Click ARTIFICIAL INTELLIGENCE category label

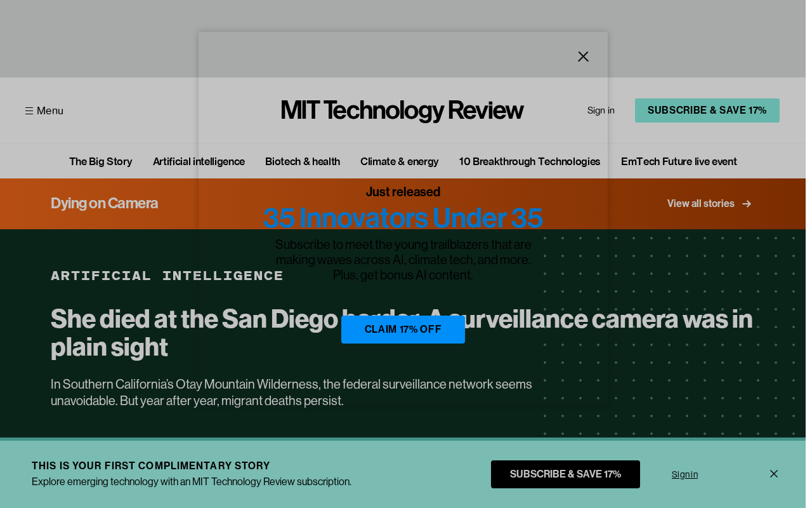tap(167, 276)
